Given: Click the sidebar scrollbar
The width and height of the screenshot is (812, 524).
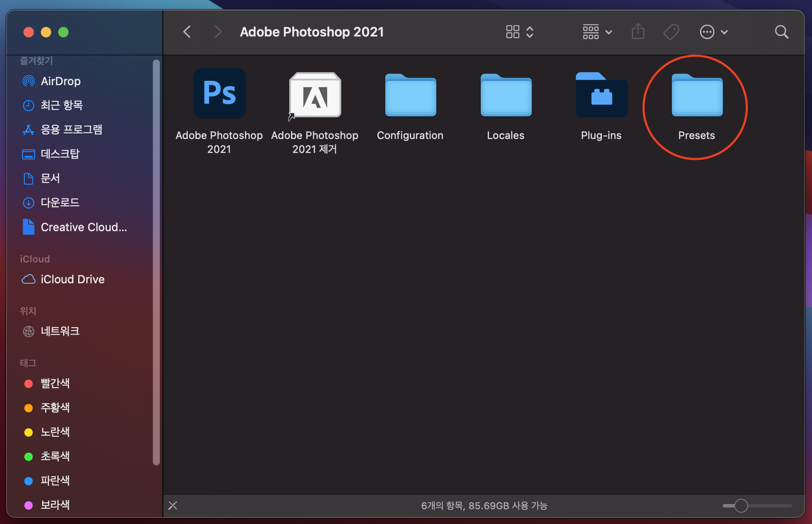Looking at the screenshot, I should pos(156,262).
